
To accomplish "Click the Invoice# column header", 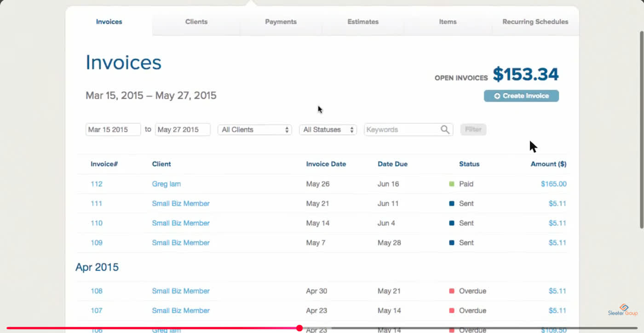I will tap(104, 164).
